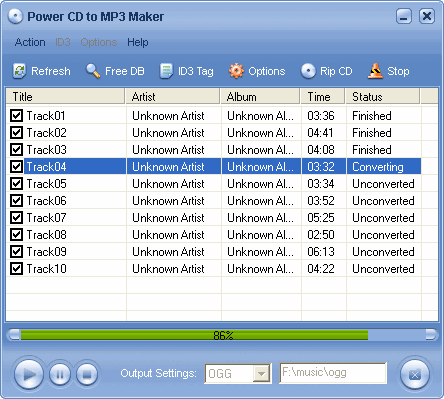This screenshot has width=444, height=399.
Task: Open the Action menu
Action: tap(30, 42)
